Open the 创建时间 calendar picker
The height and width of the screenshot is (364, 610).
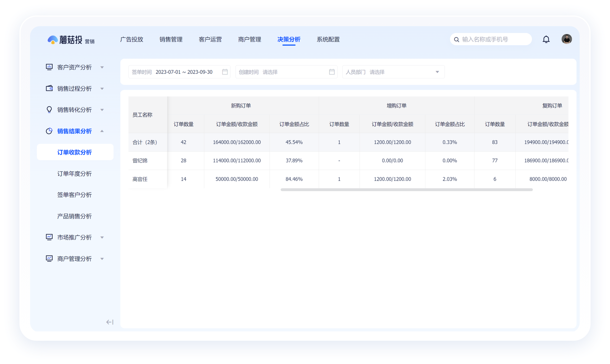(x=331, y=72)
